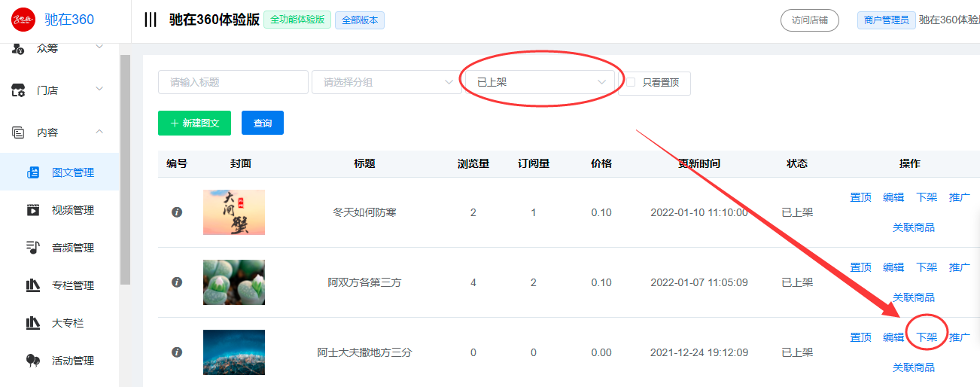
Task: Click 编辑 for 冬天如何防寒
Action: 893,197
